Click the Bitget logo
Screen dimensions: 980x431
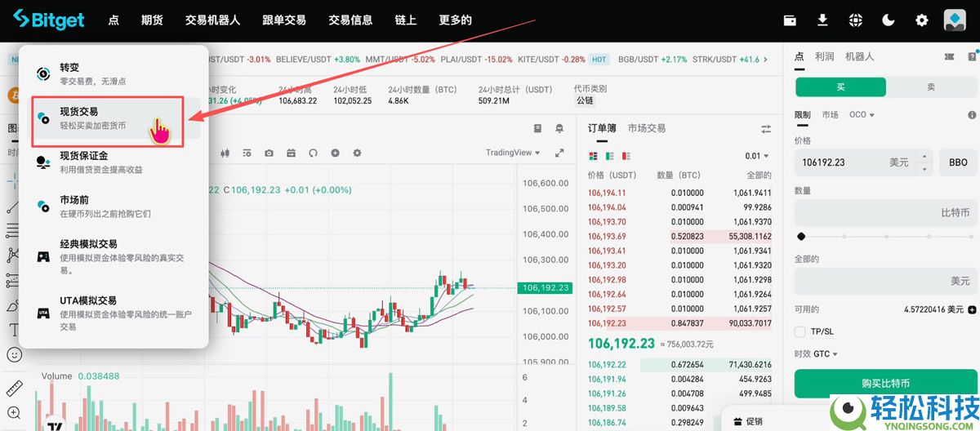[51, 19]
